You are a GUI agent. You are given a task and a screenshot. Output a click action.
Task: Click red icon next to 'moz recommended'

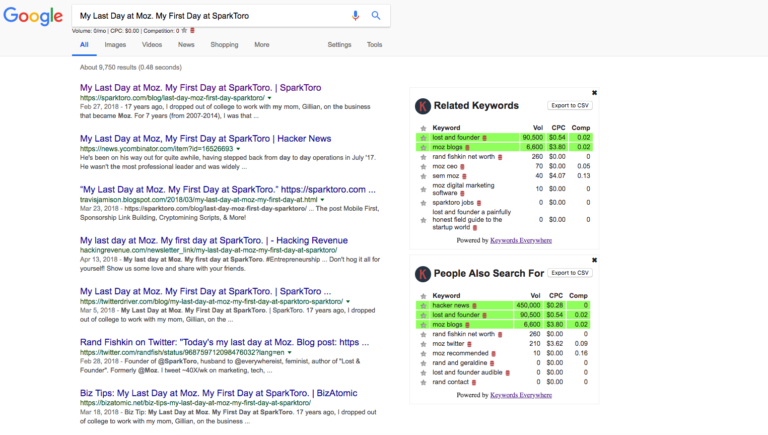pos(493,354)
